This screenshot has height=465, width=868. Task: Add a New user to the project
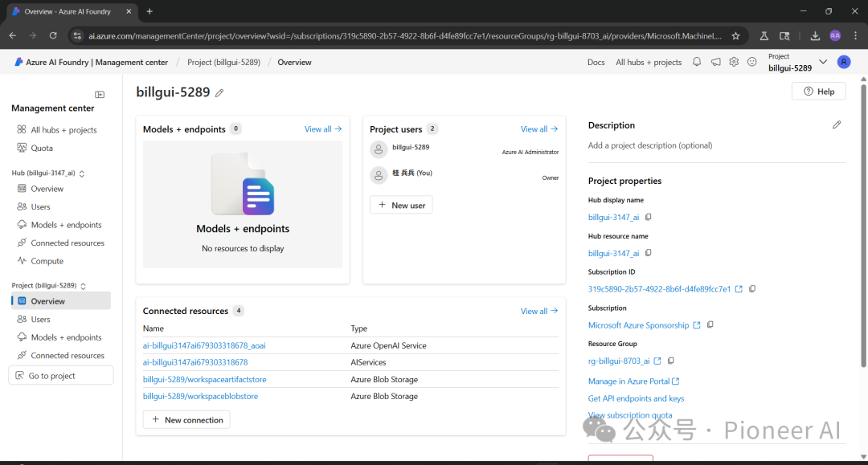click(400, 205)
